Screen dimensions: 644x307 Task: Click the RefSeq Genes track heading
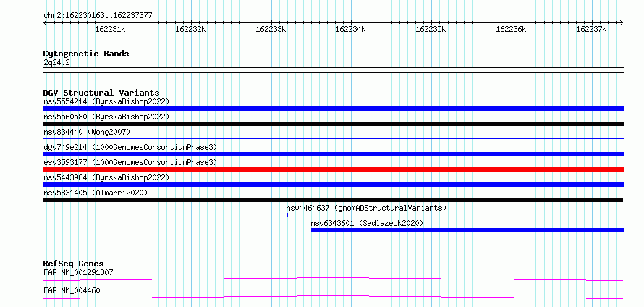(x=74, y=264)
